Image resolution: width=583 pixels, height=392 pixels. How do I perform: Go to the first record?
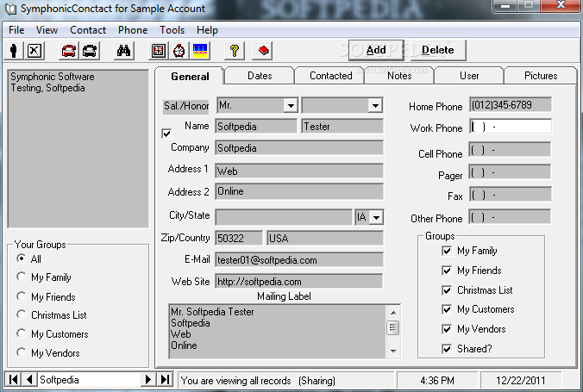tap(14, 379)
